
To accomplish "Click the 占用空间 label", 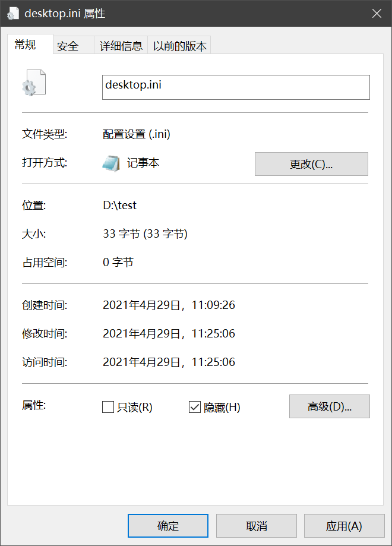I will tap(45, 262).
